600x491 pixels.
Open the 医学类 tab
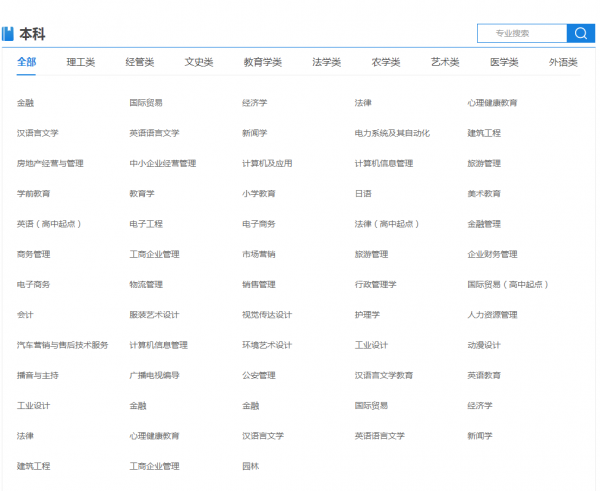504,62
